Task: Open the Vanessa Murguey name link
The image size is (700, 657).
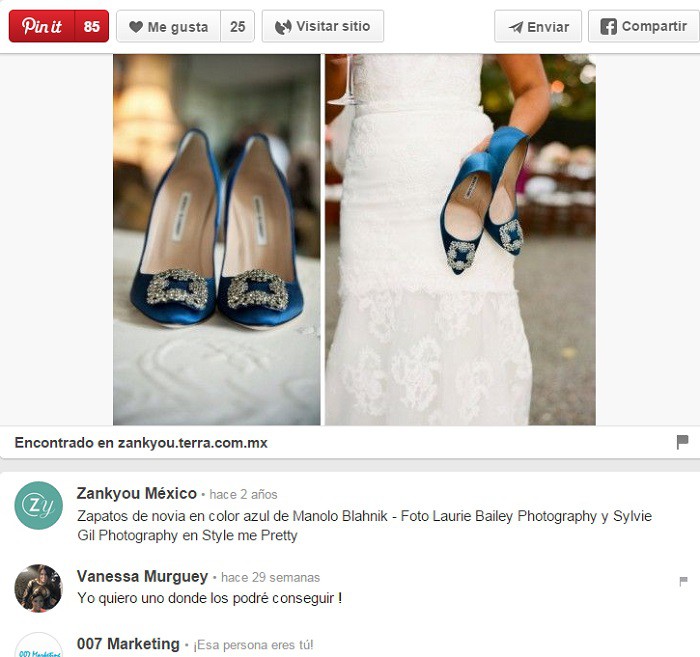Action: 142,577
